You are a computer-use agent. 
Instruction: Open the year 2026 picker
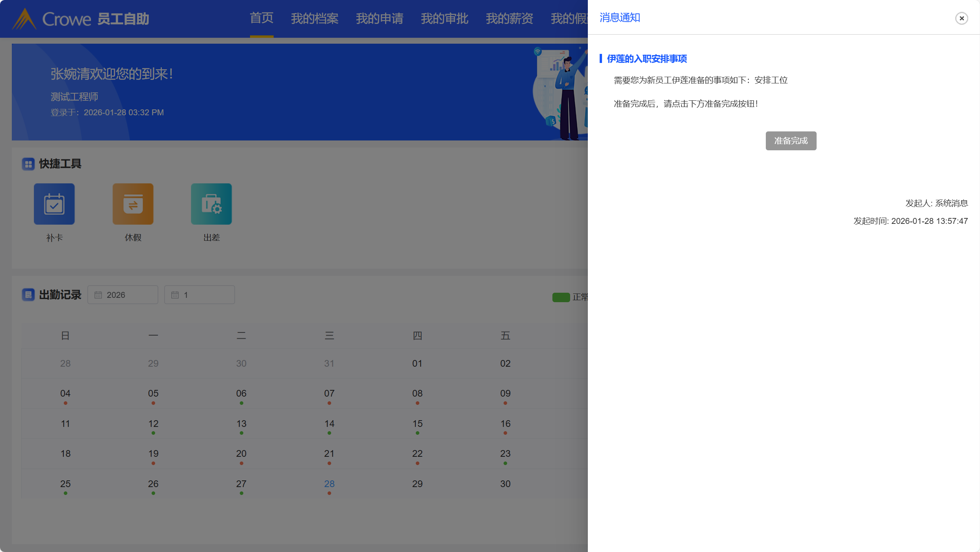pyautogui.click(x=123, y=295)
